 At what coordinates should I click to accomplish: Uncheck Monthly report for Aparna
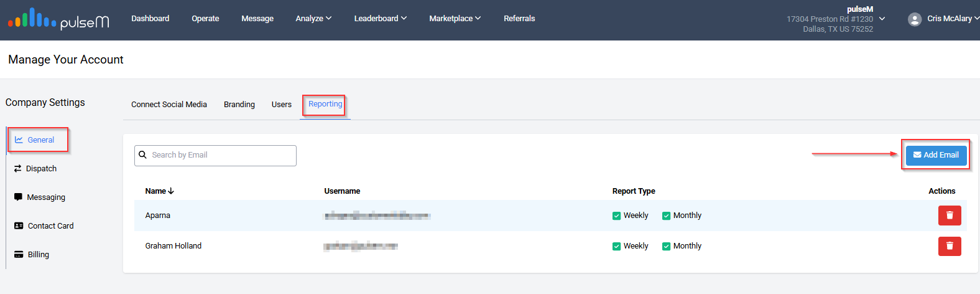666,216
